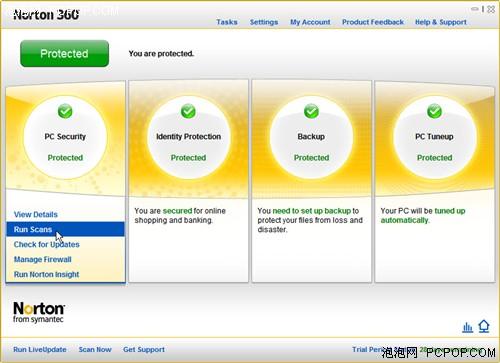Click the green Protected status button
This screenshot has height=363, width=500.
64,53
